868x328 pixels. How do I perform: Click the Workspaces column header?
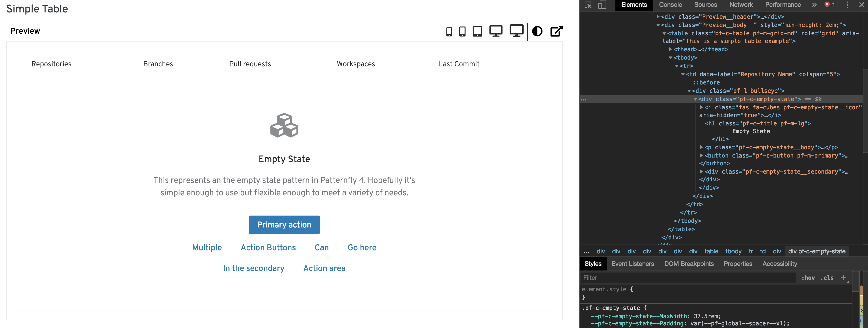356,64
